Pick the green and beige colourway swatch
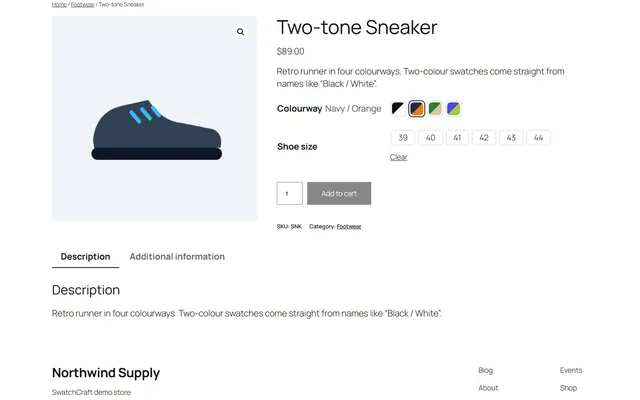 (435, 109)
